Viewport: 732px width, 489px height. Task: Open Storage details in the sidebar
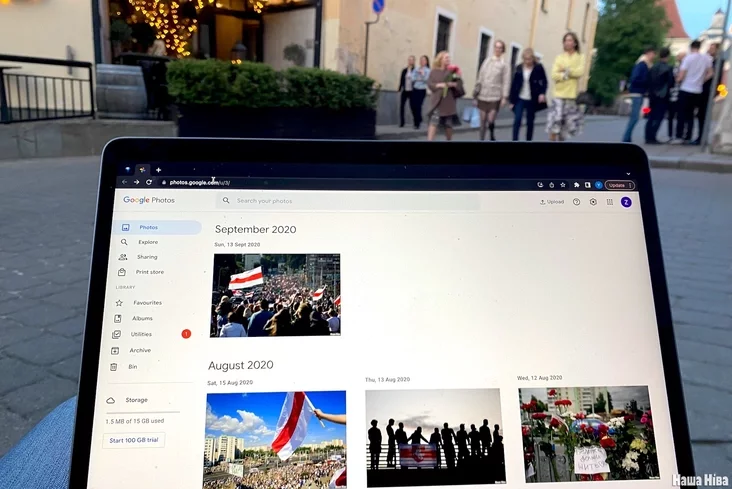(136, 400)
